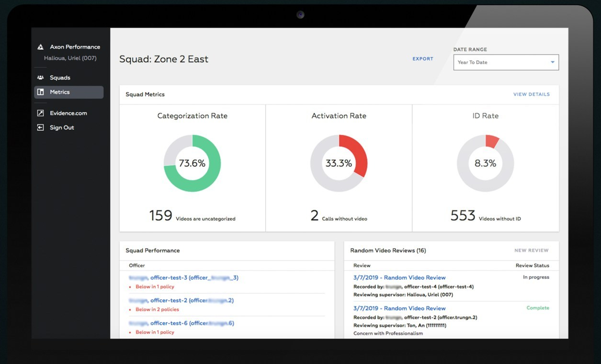The width and height of the screenshot is (601, 364).
Task: Open the Date Range dropdown
Action: click(506, 62)
